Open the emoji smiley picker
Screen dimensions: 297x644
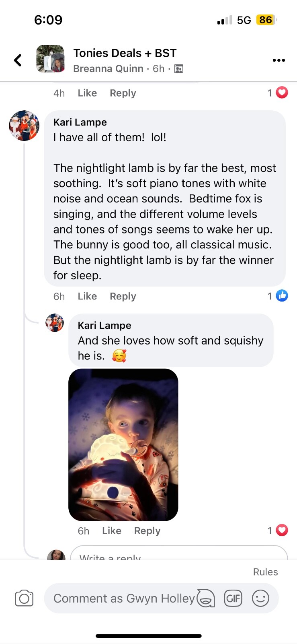pyautogui.click(x=260, y=598)
